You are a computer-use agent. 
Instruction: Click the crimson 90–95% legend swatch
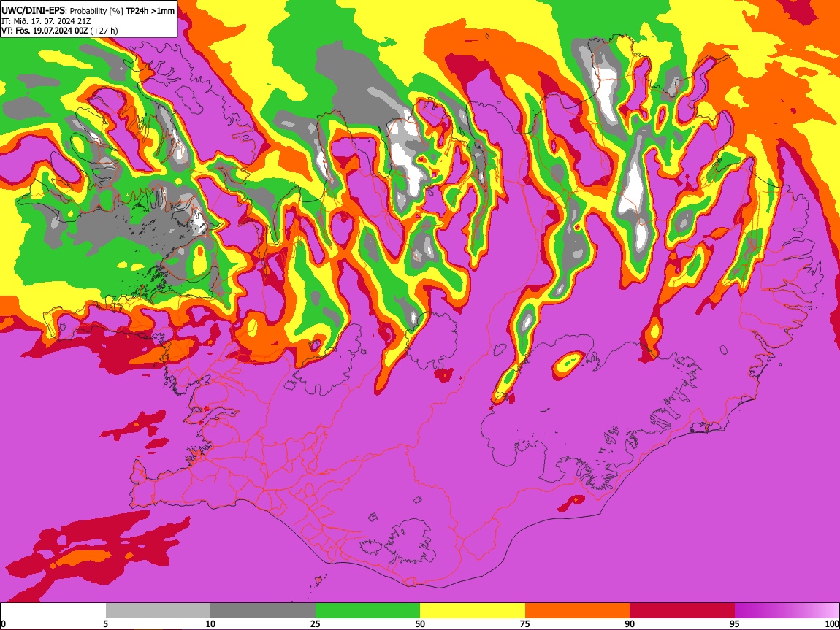click(x=682, y=611)
